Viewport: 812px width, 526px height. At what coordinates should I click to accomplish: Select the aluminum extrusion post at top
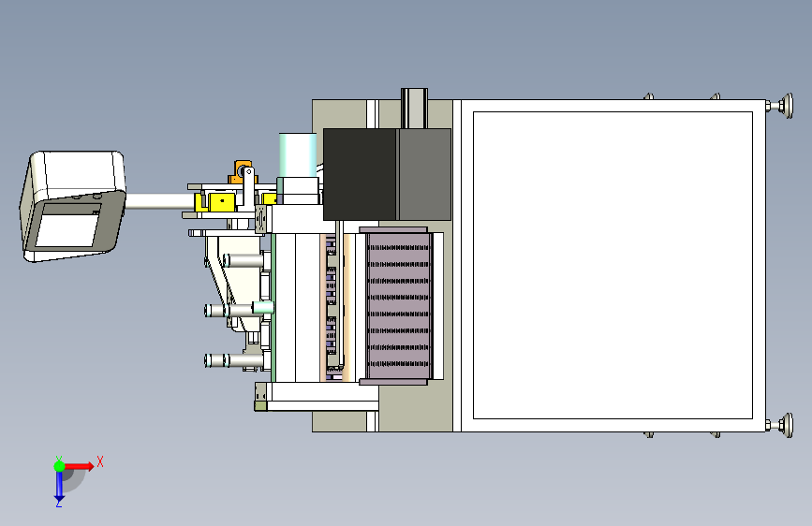pyautogui.click(x=414, y=109)
